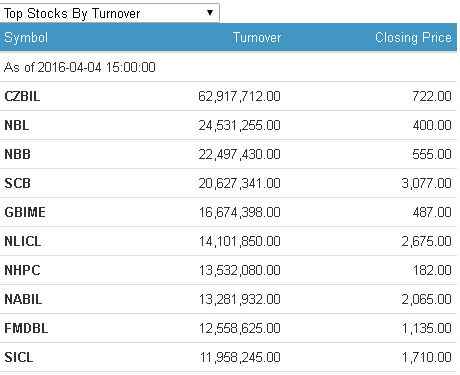Select closing price 1,710.00
Viewport: 460px width, 375px height.
tap(427, 357)
